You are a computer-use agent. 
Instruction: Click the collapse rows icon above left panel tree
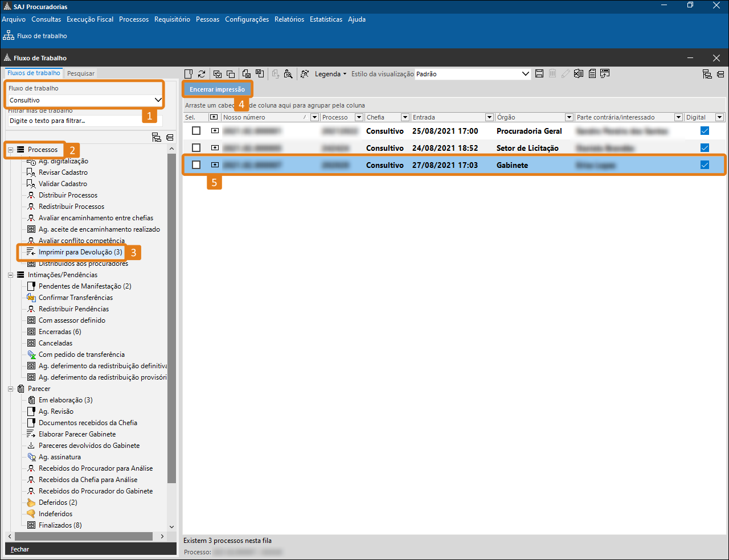[170, 137]
